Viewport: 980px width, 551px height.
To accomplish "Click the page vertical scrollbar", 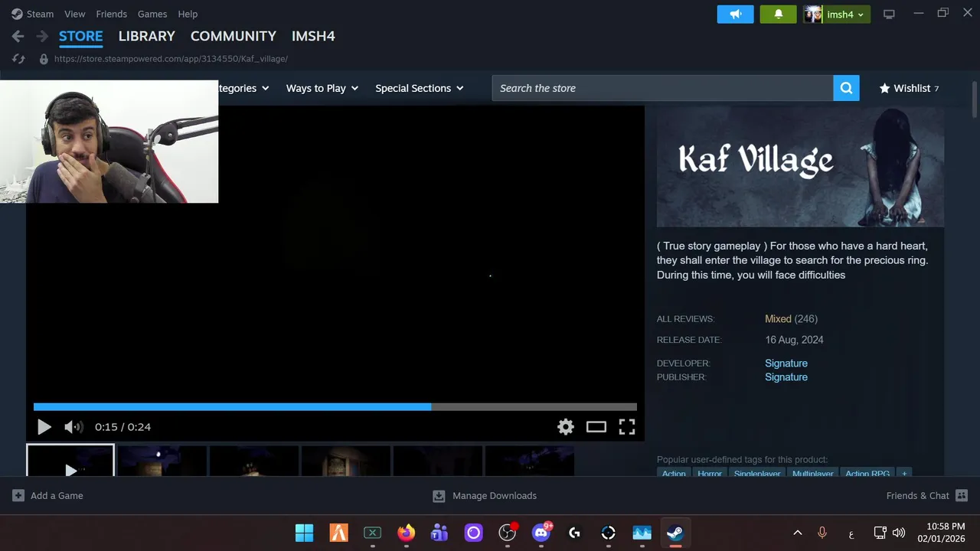I will 974,98.
